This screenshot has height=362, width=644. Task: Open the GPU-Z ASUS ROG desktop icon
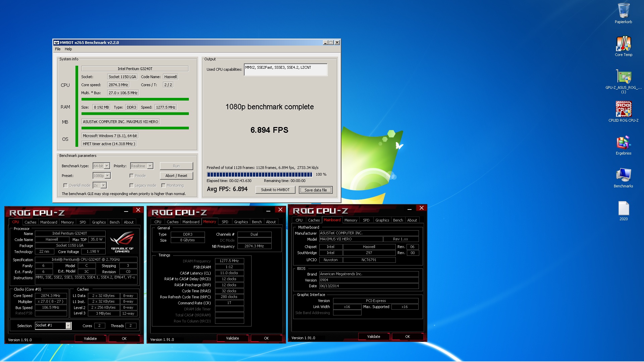click(x=623, y=81)
